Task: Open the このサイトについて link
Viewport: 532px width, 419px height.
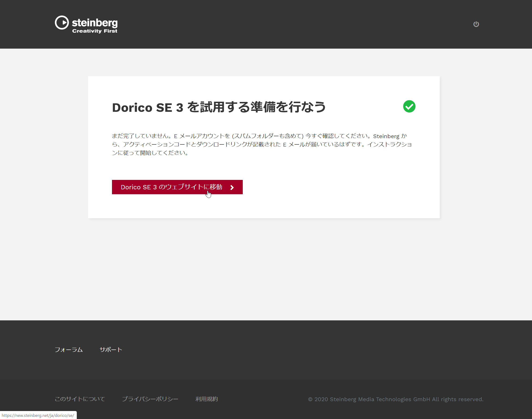Action: pos(80,399)
